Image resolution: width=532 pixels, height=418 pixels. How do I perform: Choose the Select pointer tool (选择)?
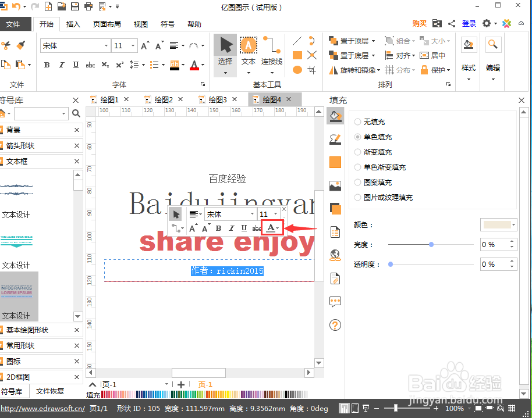(x=225, y=51)
